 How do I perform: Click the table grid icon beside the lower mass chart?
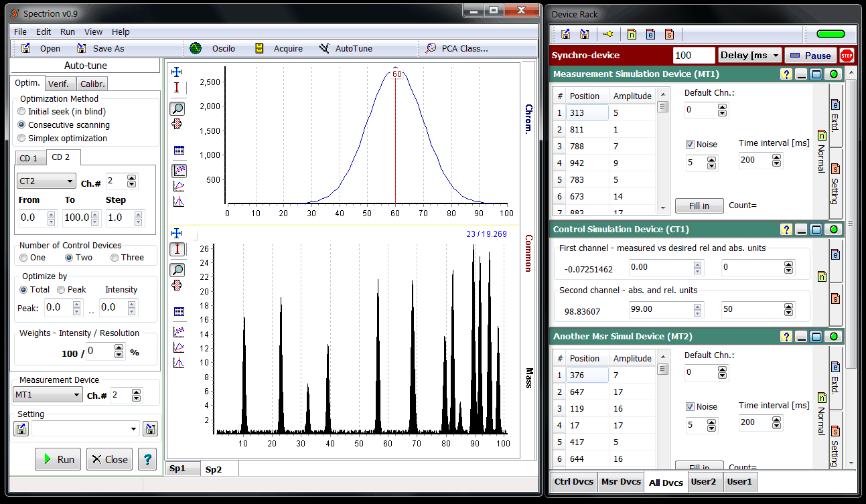[x=178, y=311]
